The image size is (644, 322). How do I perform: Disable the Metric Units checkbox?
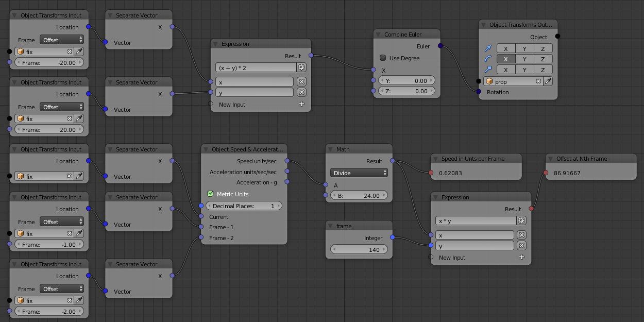[x=210, y=194]
